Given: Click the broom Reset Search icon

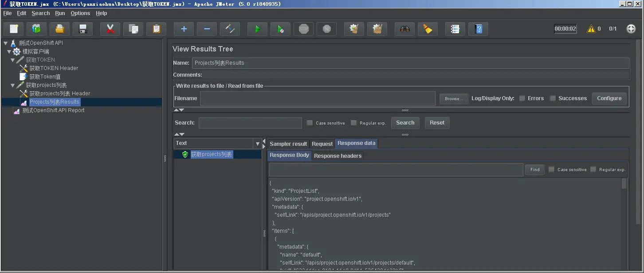Looking at the screenshot, I should [428, 29].
